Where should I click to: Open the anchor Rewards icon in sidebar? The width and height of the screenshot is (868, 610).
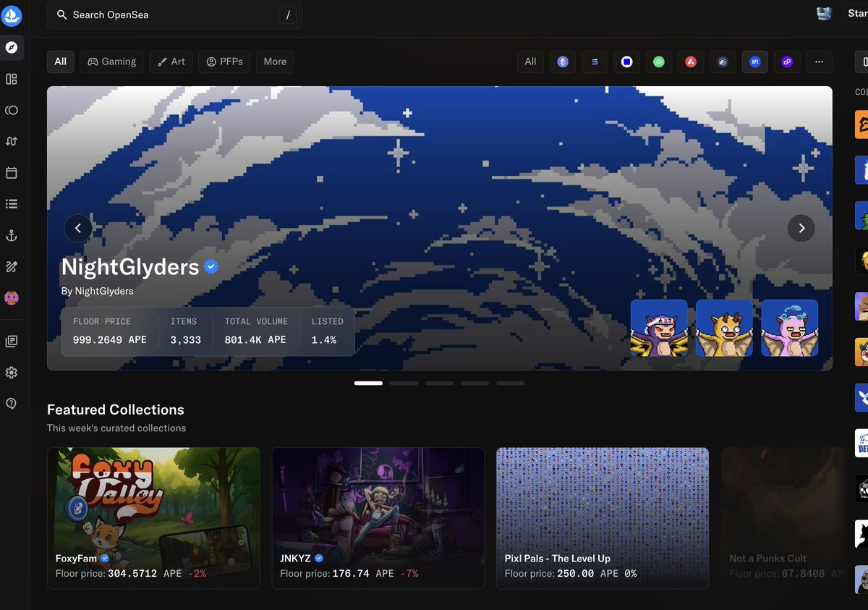point(12,235)
